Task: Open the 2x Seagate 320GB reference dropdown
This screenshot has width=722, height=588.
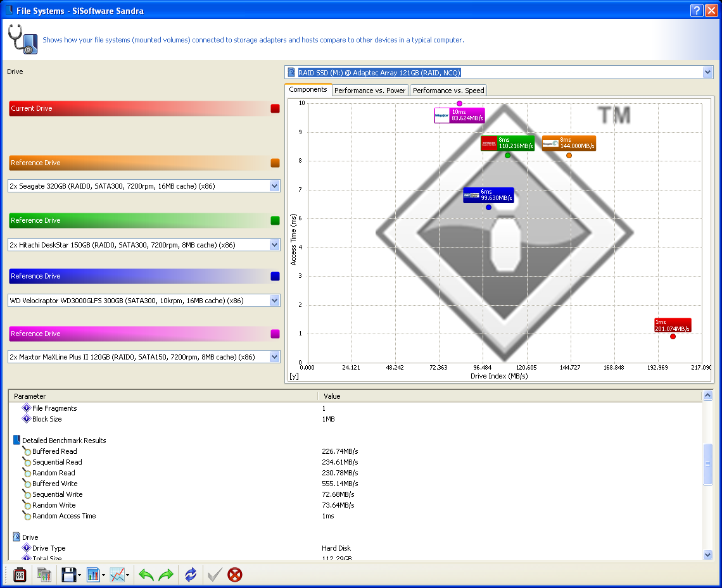Action: point(274,186)
